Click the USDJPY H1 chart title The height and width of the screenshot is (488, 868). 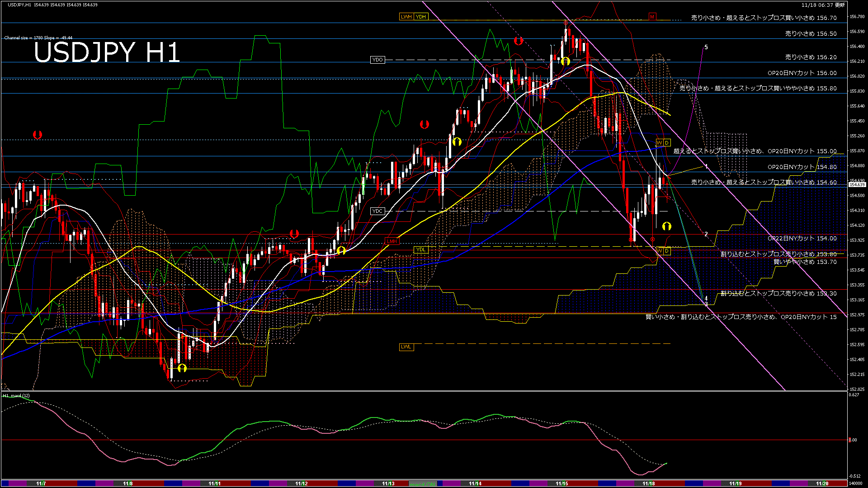pos(107,52)
